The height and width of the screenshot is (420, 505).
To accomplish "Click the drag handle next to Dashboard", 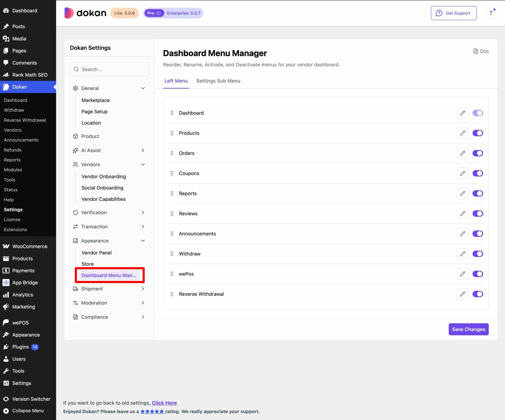I will click(172, 113).
